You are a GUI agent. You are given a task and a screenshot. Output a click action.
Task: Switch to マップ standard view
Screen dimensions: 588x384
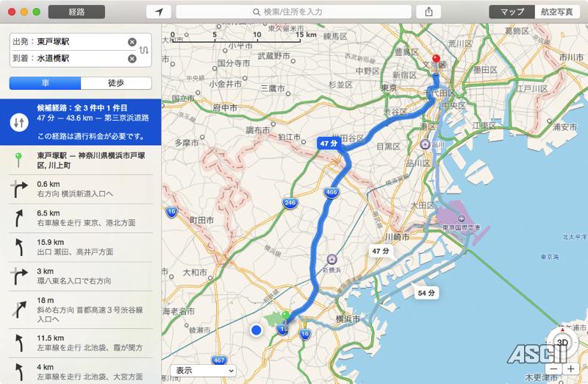[x=512, y=12]
